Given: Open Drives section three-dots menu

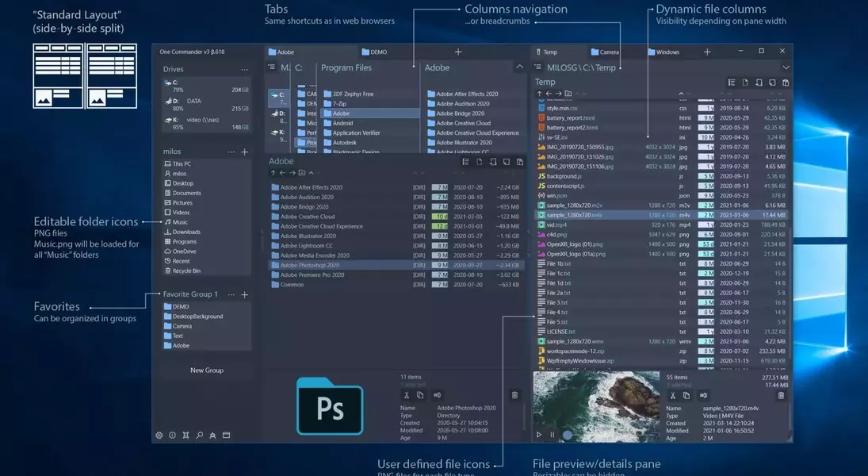Looking at the screenshot, I should [x=244, y=70].
